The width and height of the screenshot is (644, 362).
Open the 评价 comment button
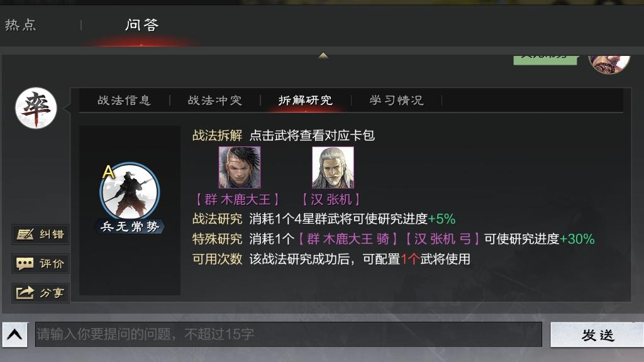click(40, 263)
